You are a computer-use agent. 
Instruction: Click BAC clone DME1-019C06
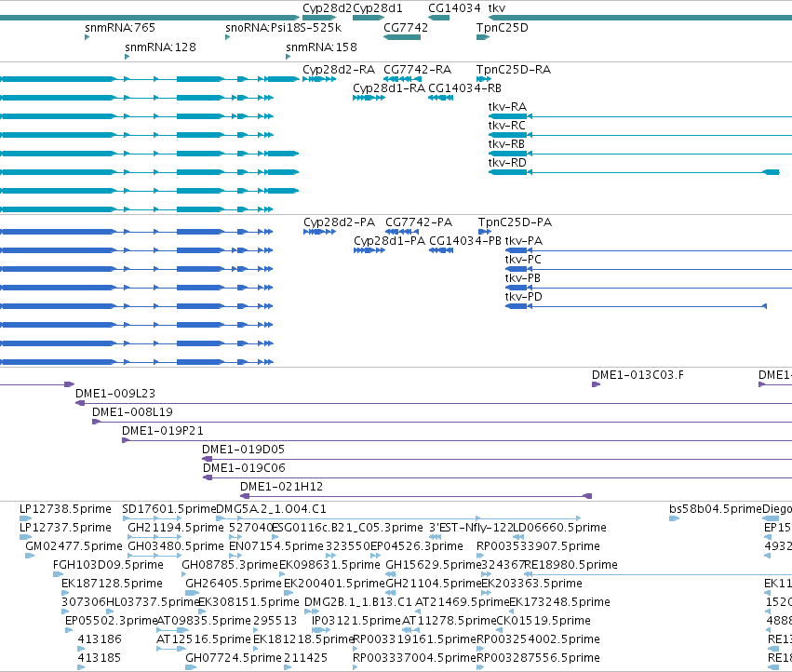498,478
